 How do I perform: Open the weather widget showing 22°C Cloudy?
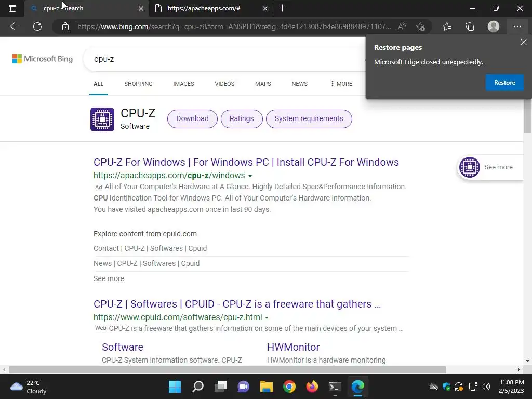pos(29,387)
